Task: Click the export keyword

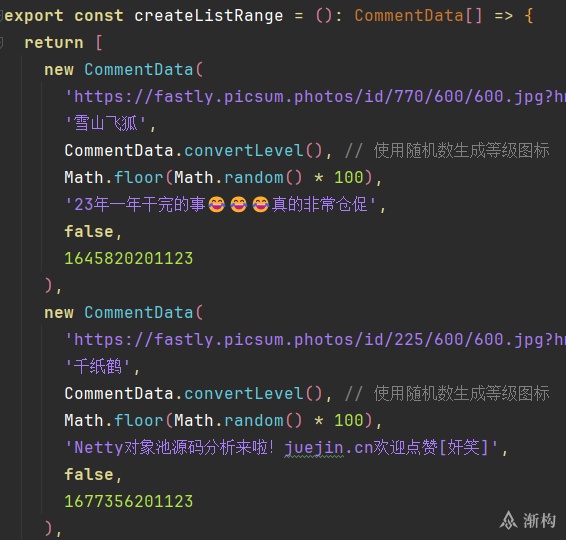Action: (34, 16)
